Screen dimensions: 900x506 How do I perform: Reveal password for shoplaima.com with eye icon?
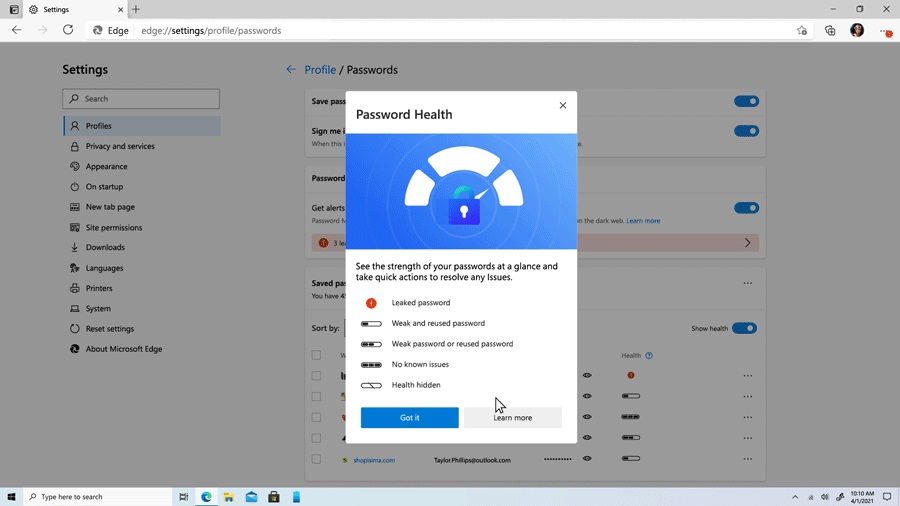click(x=587, y=459)
